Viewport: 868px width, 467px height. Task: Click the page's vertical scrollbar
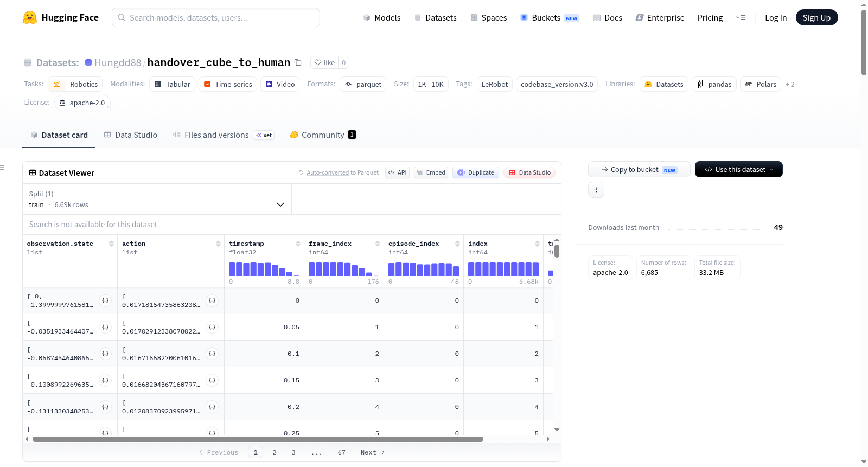(864, 42)
